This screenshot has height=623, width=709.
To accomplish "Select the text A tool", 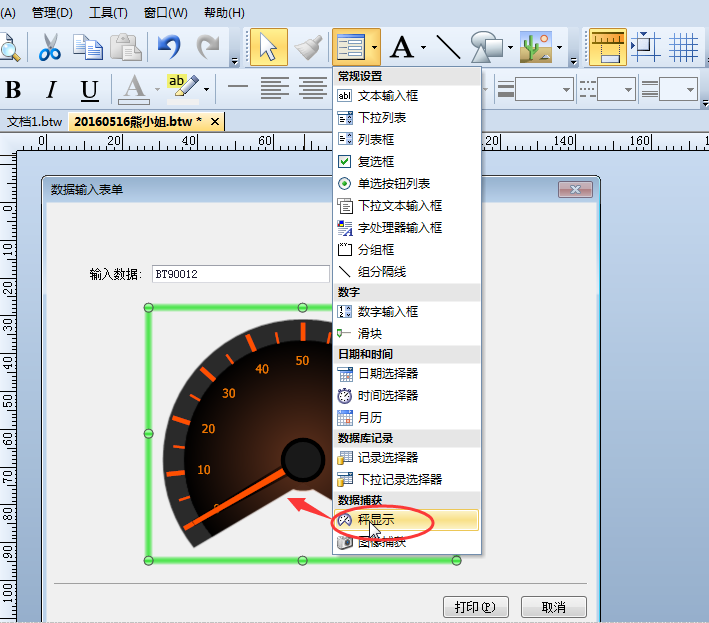I will click(402, 47).
